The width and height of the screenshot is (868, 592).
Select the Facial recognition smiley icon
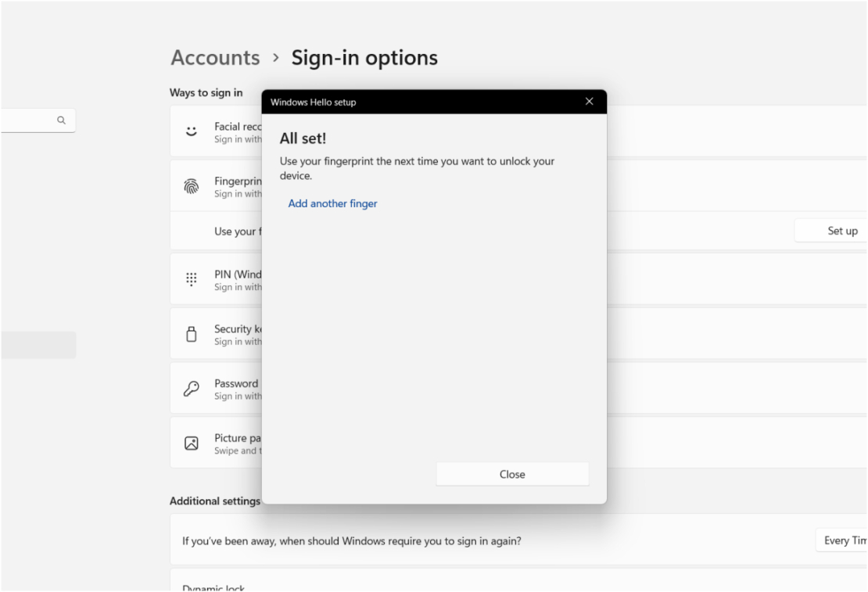pos(191,131)
